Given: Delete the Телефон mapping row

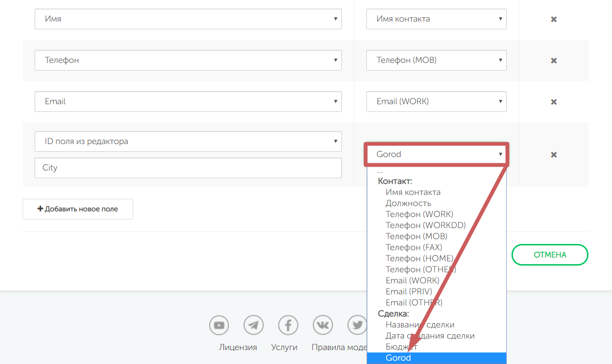Looking at the screenshot, I should pyautogui.click(x=553, y=61).
